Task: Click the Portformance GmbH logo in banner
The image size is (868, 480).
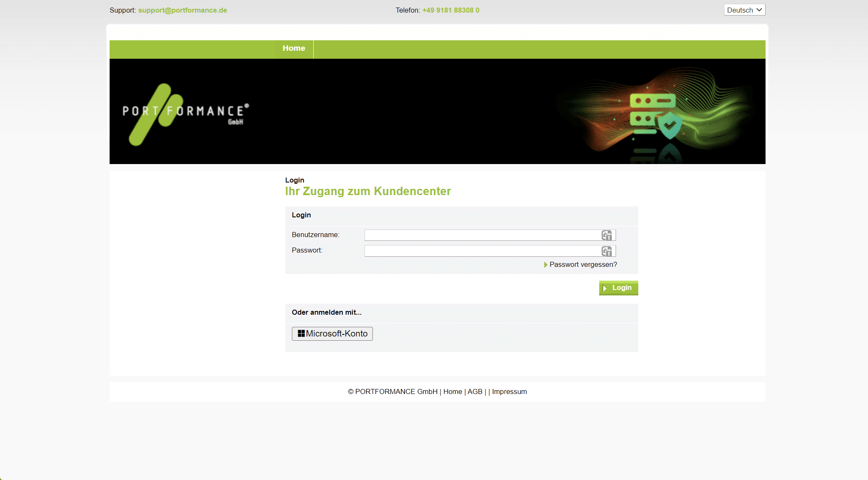Action: point(185,114)
